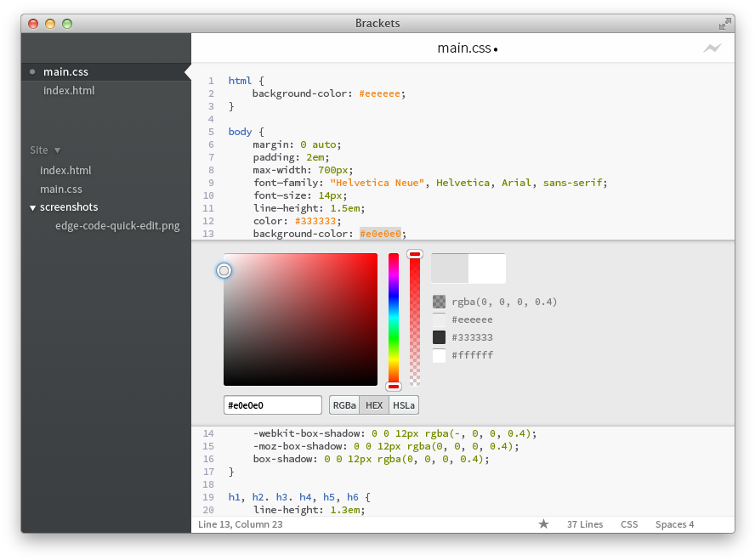The height and width of the screenshot is (560, 755).
Task: Open edge-code-quick-edit.png file
Action: [117, 226]
